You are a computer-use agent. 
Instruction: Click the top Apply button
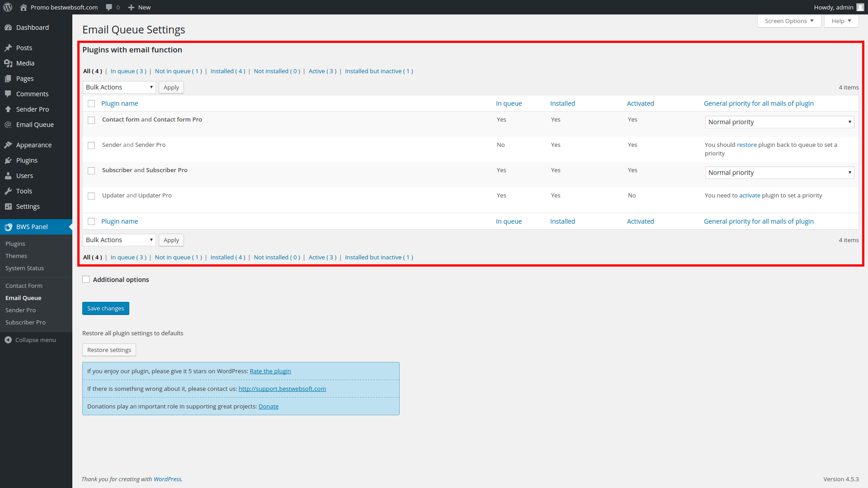click(x=171, y=87)
